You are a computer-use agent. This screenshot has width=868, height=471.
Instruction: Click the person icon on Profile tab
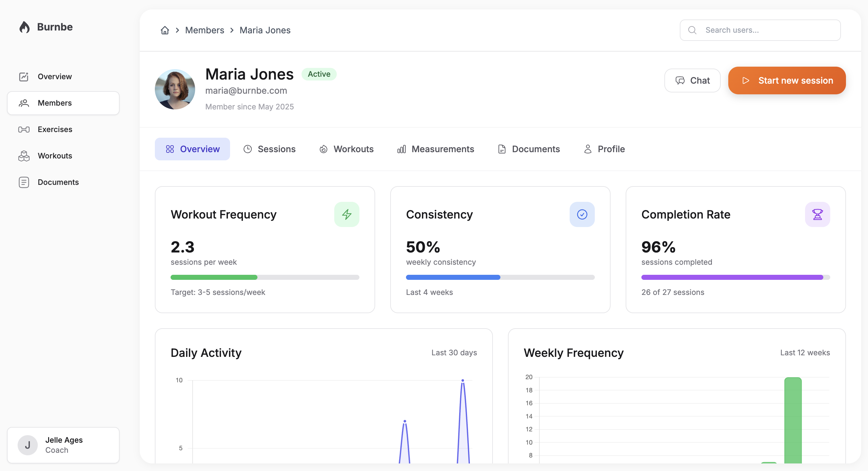coord(588,149)
